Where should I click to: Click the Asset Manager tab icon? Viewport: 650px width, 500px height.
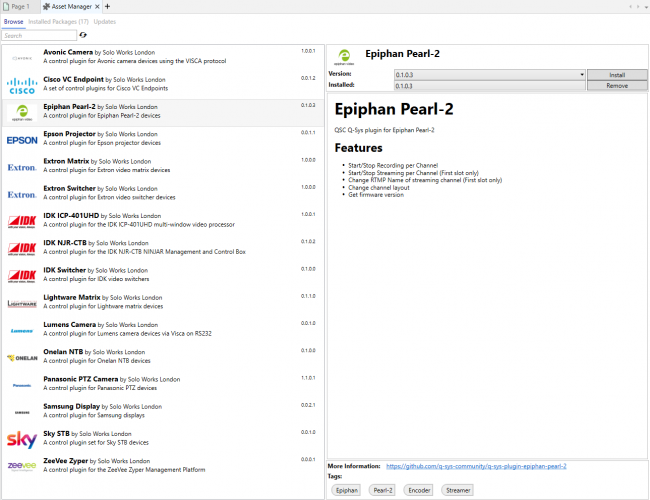coord(46,6)
